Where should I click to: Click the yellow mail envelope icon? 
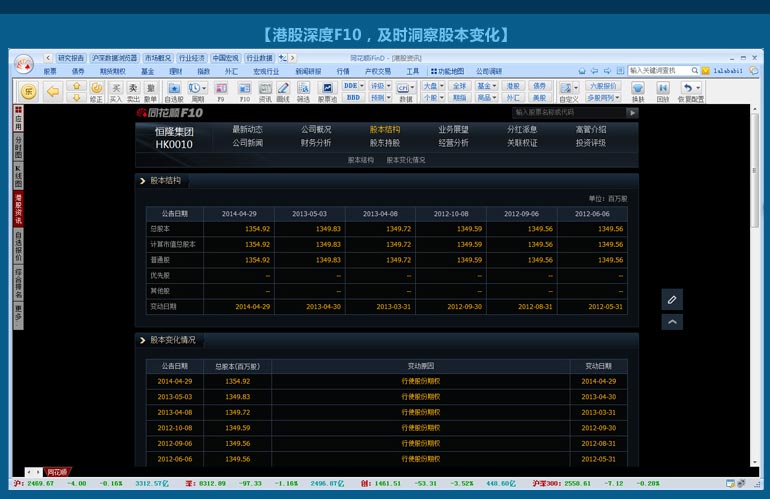tap(706, 71)
